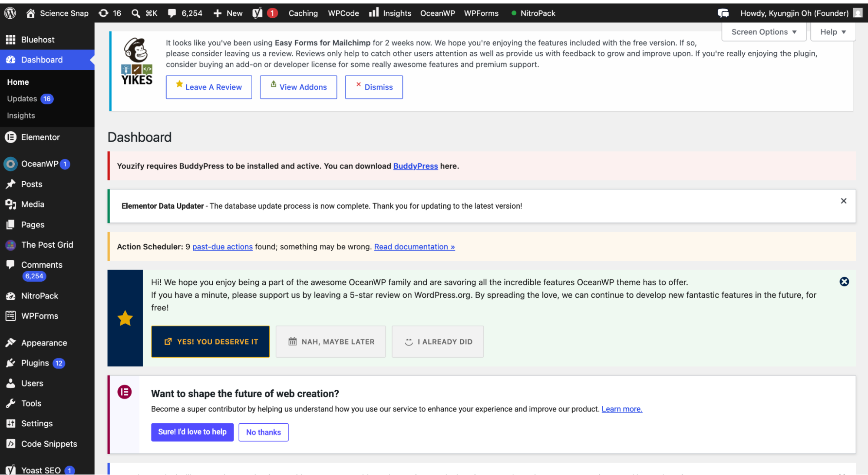Click Sure! I'd love to help

(x=192, y=432)
